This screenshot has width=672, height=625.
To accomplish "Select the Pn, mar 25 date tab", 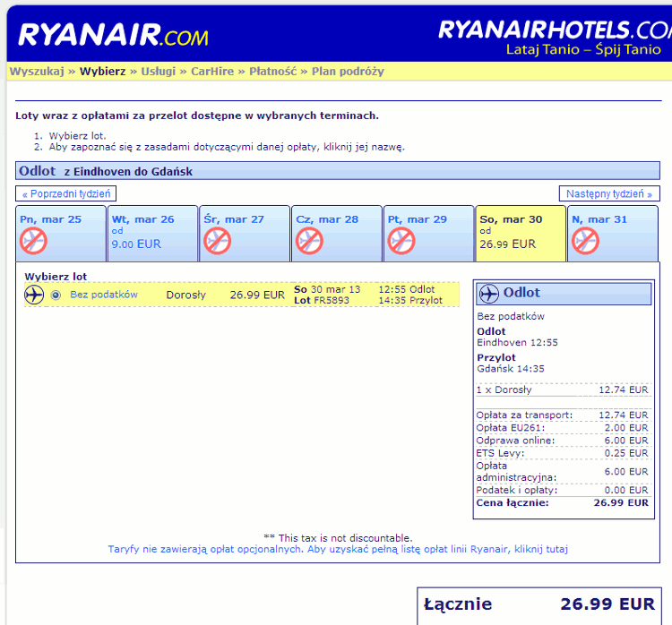I will 61,234.
